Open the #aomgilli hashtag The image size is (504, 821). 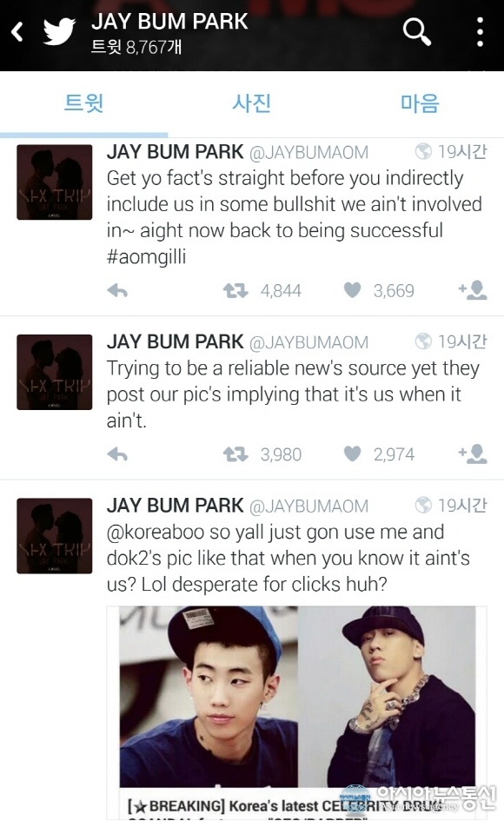tap(146, 257)
